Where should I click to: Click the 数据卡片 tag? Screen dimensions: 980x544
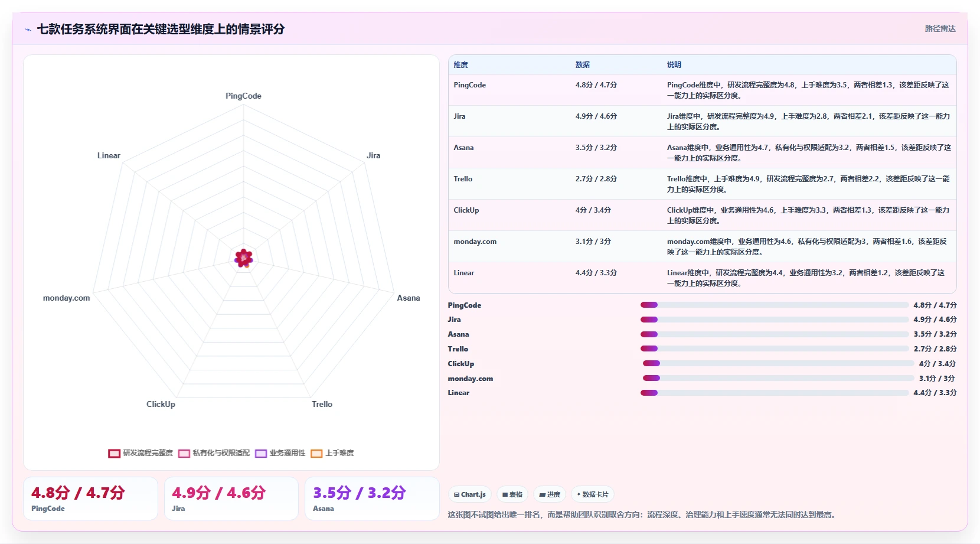click(592, 494)
